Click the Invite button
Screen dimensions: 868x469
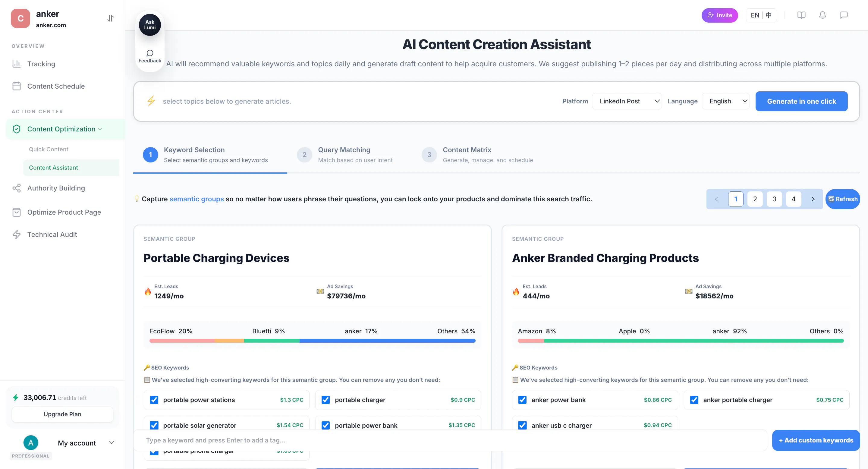[x=719, y=15]
